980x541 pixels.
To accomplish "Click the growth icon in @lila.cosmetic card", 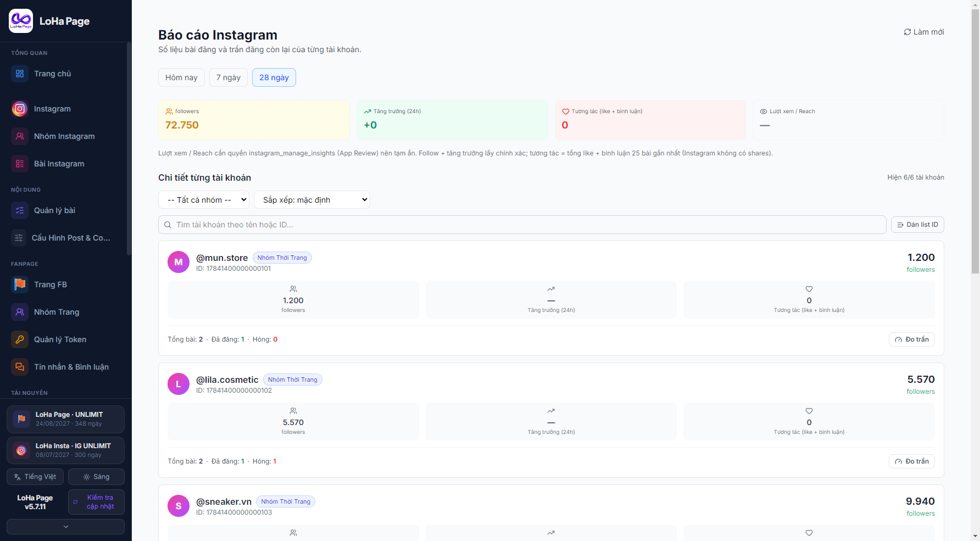I will coord(551,411).
